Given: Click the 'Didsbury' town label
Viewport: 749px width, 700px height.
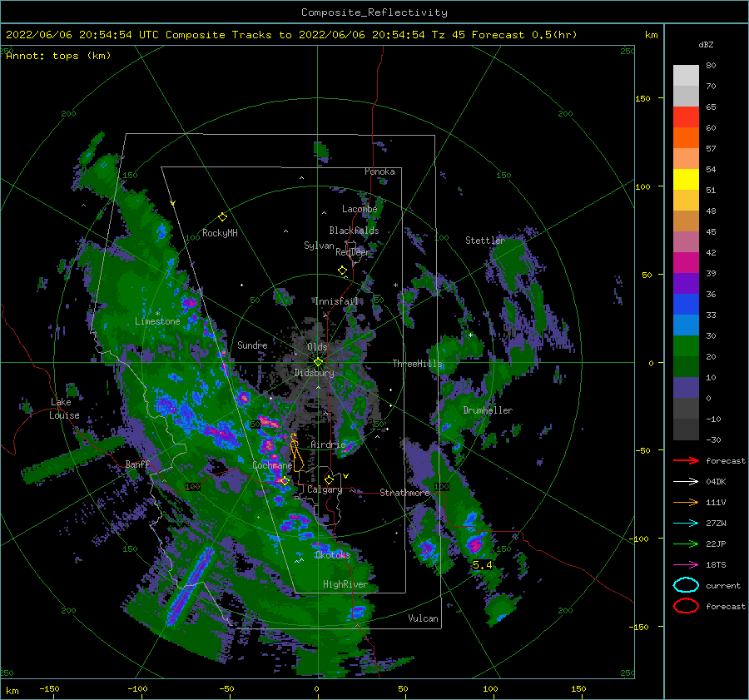Looking at the screenshot, I should pos(314,373).
